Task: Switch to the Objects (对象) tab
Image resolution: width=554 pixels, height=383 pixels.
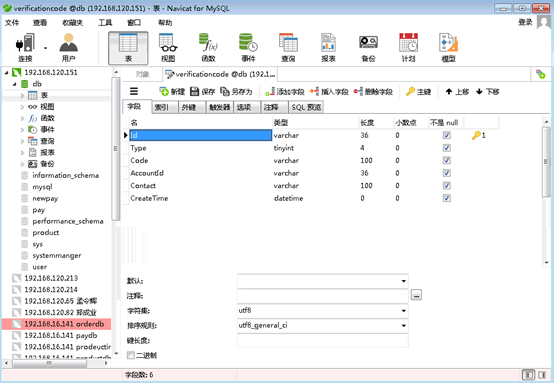Action: (142, 74)
